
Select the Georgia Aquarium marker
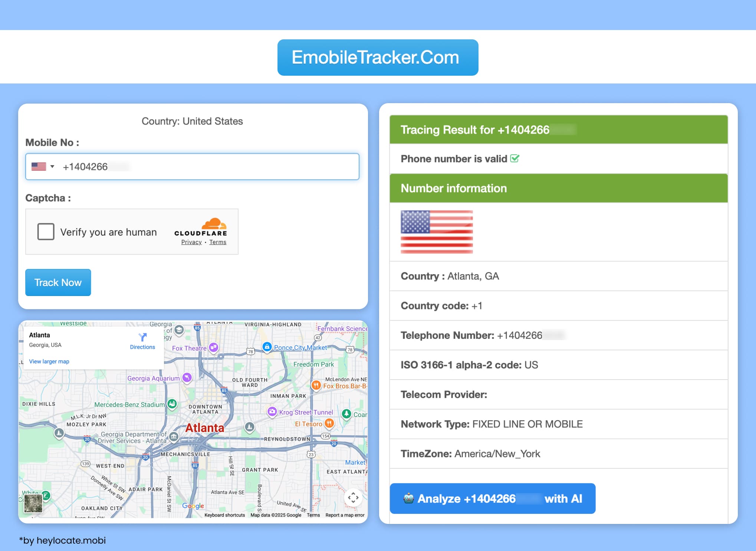point(187,378)
